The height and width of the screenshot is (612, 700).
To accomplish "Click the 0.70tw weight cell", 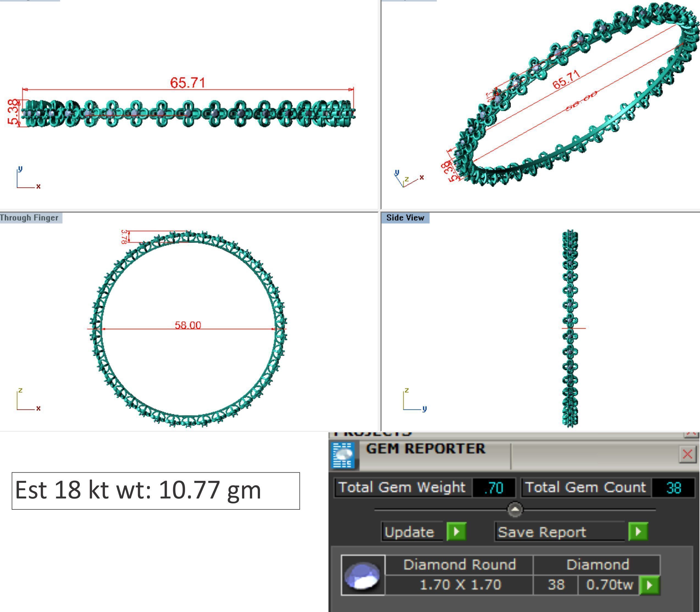I will point(609,585).
